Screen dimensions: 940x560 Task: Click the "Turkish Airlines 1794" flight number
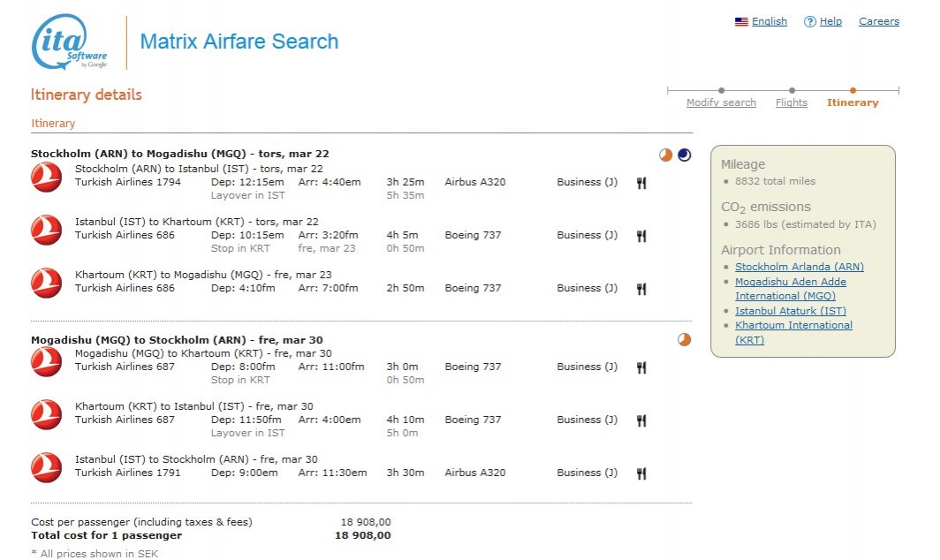tap(128, 182)
